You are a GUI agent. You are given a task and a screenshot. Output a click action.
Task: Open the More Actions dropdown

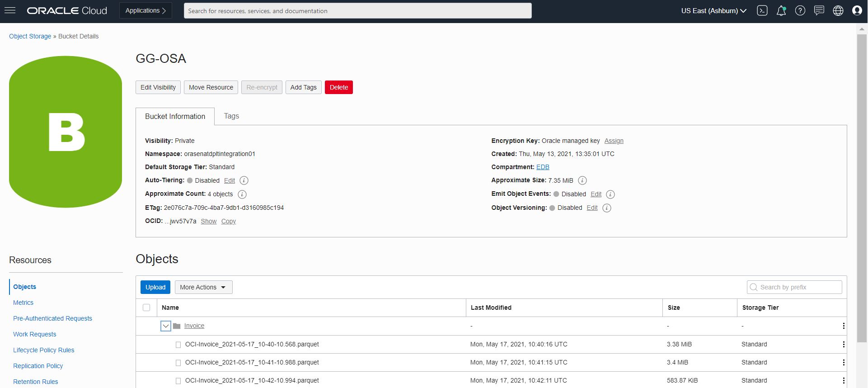tap(203, 287)
